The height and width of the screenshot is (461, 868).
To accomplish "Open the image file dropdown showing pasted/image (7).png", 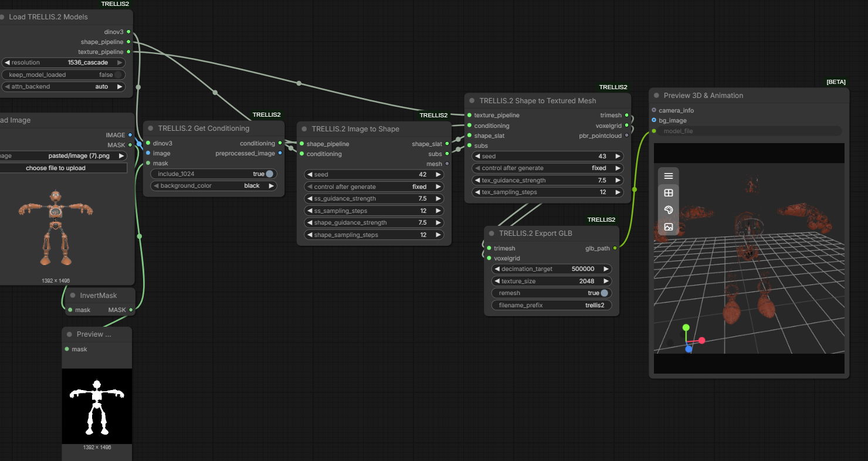I will [x=63, y=156].
